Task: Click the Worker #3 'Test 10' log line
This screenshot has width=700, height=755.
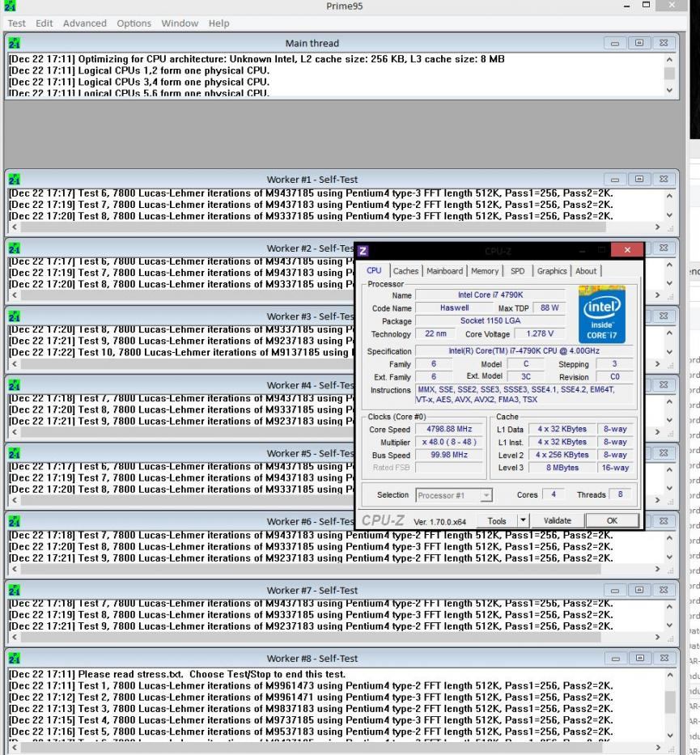Action: 180,353
